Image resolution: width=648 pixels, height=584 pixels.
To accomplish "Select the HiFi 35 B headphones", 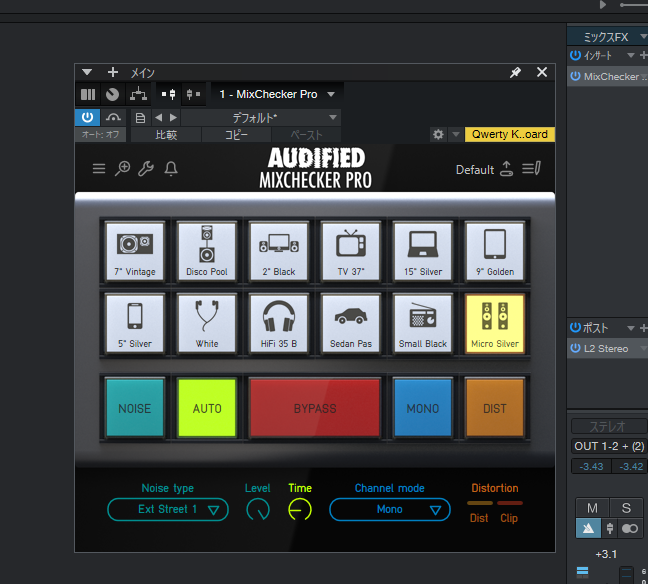I will 279,322.
